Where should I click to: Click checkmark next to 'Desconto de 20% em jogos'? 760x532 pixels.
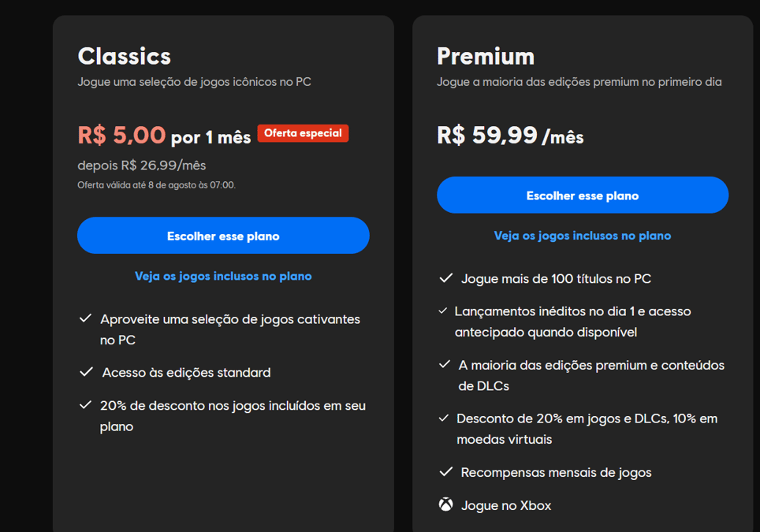(x=444, y=418)
